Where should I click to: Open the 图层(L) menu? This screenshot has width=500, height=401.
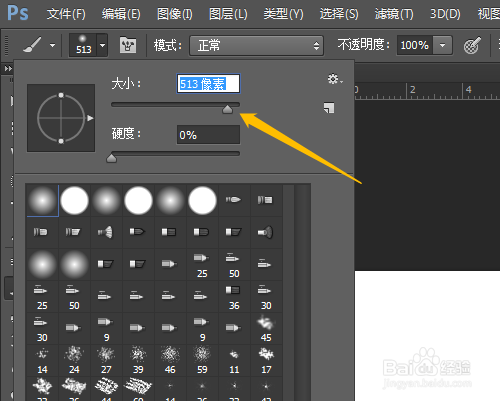228,14
